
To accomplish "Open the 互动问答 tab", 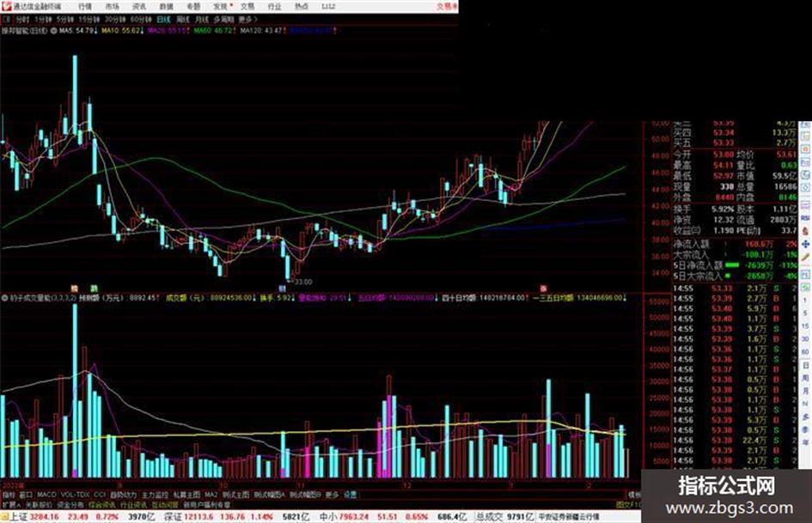I will coord(165,504).
